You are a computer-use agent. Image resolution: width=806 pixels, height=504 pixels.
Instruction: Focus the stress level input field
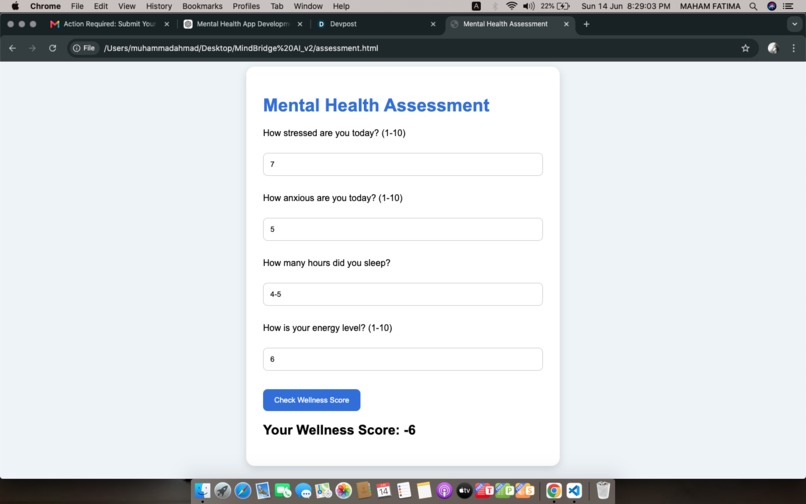[402, 164]
